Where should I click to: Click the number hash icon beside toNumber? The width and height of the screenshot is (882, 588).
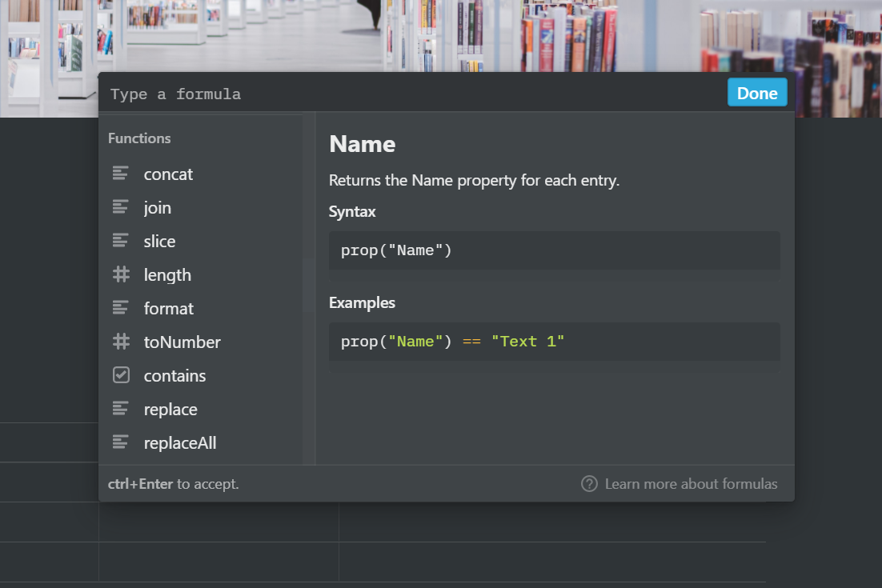[121, 342]
